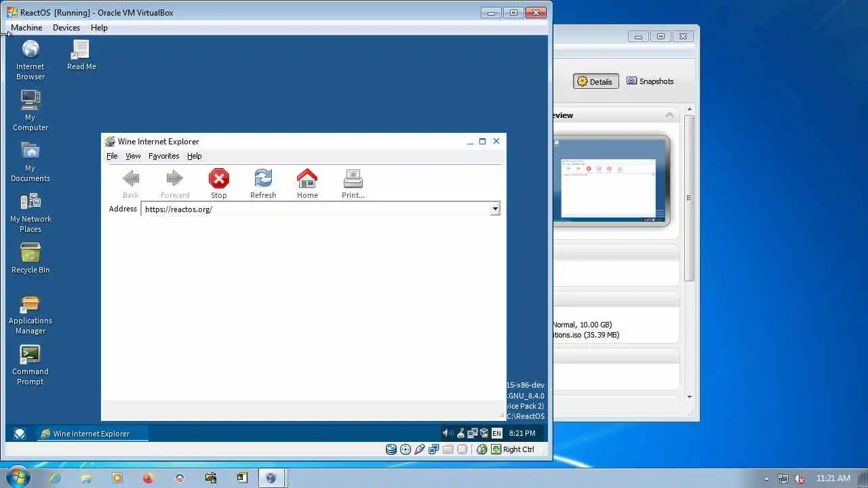Select the Read Me desktop icon
The image size is (868, 488).
[81, 55]
